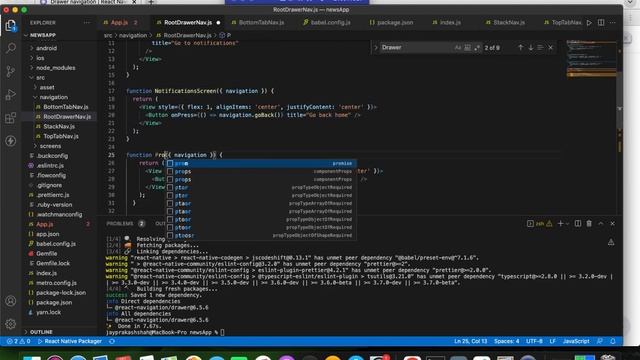640x360 pixels.
Task: Toggle Match Whole Word in find widget
Action: click(x=467, y=48)
